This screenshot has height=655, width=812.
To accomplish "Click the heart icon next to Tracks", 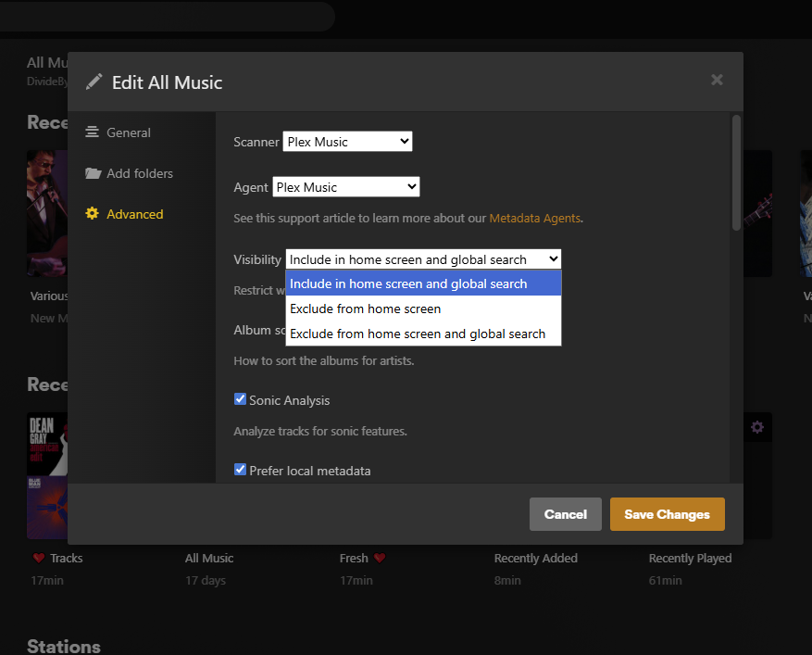I will [x=39, y=558].
